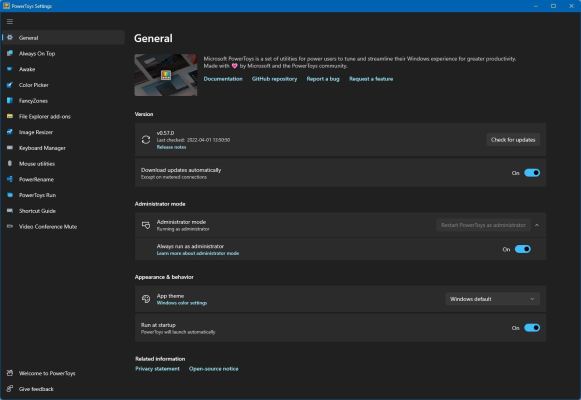
Task: Click the Request a feature link
Action: point(371,79)
